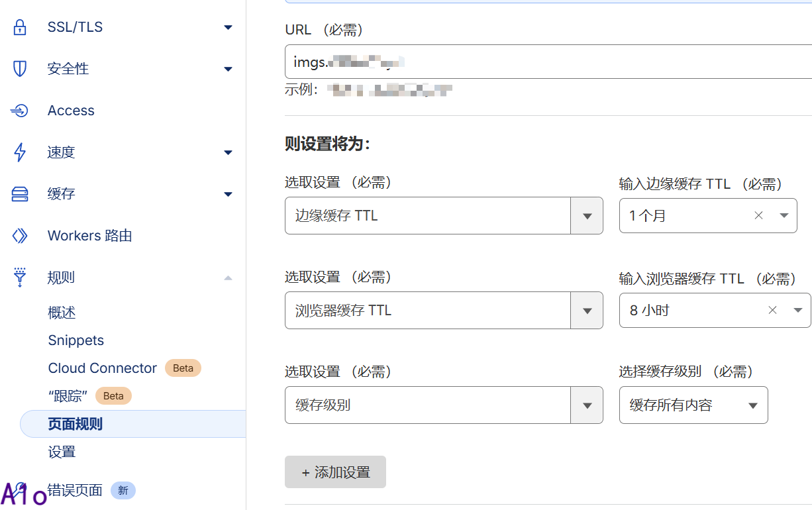Clear the 8 小时 browser cache value
The image size is (812, 510).
coord(772,310)
